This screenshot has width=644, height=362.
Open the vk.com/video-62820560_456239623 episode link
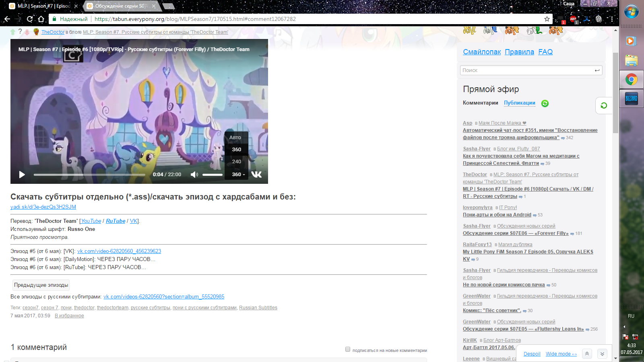(x=119, y=251)
